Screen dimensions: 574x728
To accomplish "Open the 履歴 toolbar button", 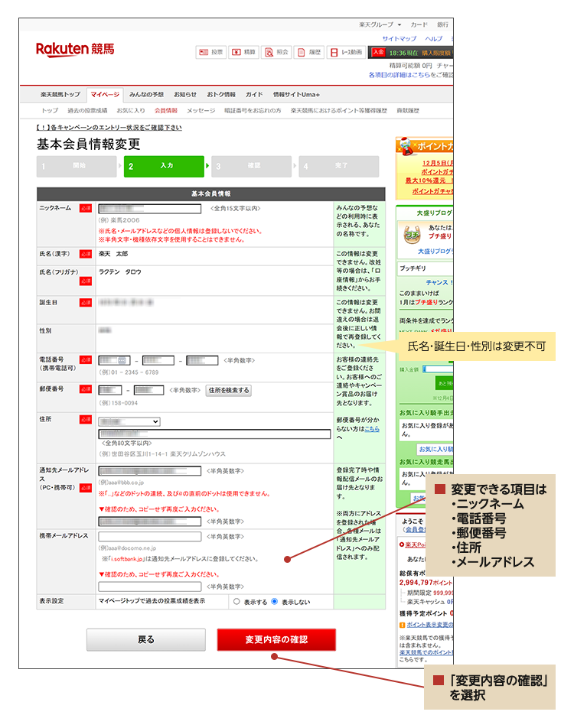I will pyautogui.click(x=308, y=53).
